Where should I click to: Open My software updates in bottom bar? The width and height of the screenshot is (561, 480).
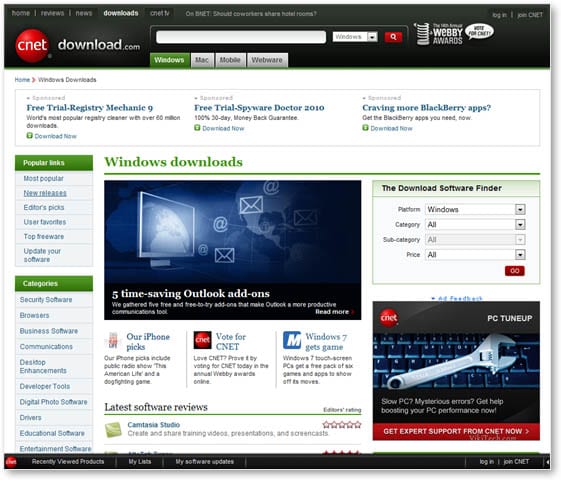pos(205,462)
